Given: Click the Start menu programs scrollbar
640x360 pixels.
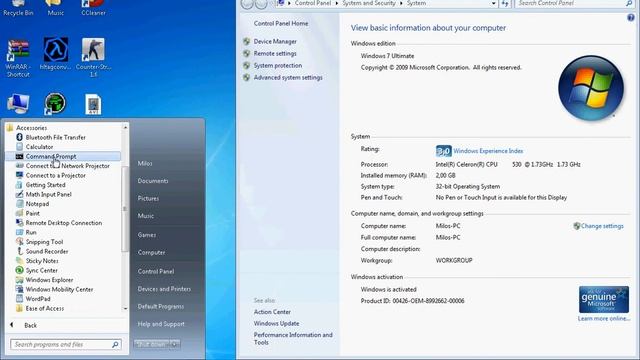Looking at the screenshot, I should tap(125, 209).
